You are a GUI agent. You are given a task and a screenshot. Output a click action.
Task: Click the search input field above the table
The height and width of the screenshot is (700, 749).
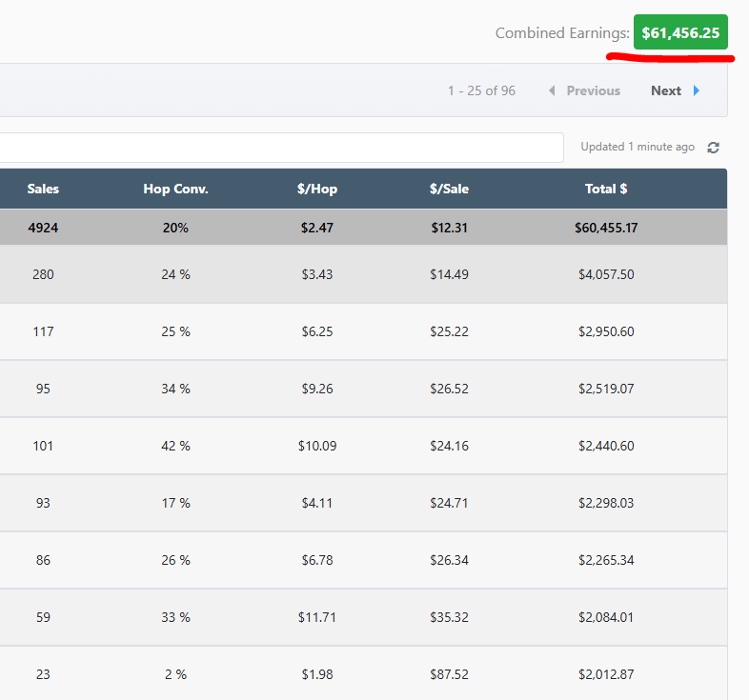pyautogui.click(x=281, y=148)
